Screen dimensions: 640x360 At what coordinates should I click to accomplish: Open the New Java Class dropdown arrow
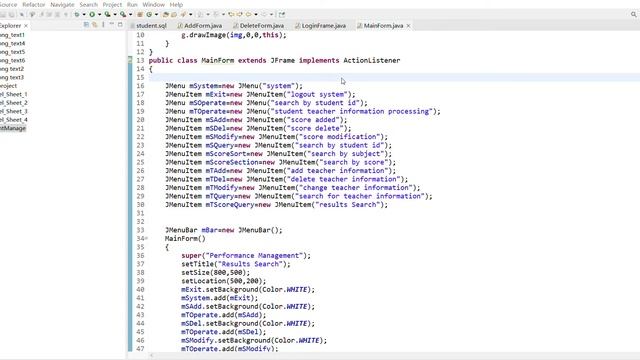pyautogui.click(x=156, y=14)
